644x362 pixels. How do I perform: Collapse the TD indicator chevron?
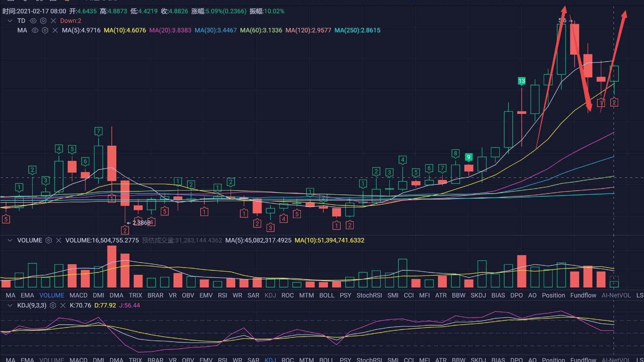tap(10, 21)
